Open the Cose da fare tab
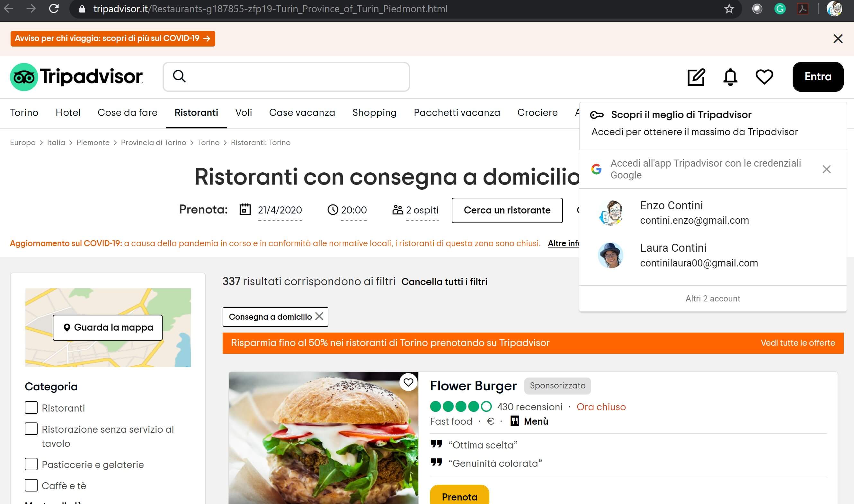The width and height of the screenshot is (854, 504). pos(127,113)
